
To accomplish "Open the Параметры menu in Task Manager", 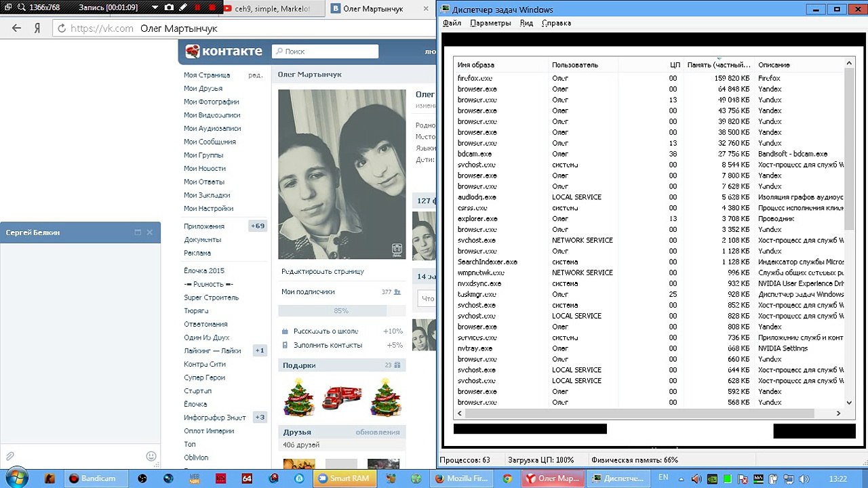I will (490, 23).
